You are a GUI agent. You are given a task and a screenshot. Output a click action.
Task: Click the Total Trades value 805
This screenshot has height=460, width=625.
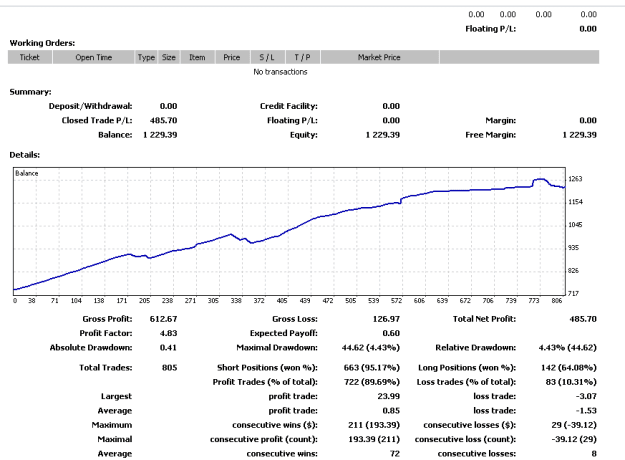(169, 368)
